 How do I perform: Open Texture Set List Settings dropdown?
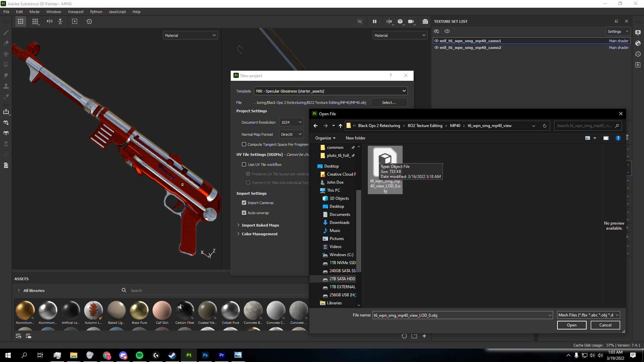(x=618, y=32)
